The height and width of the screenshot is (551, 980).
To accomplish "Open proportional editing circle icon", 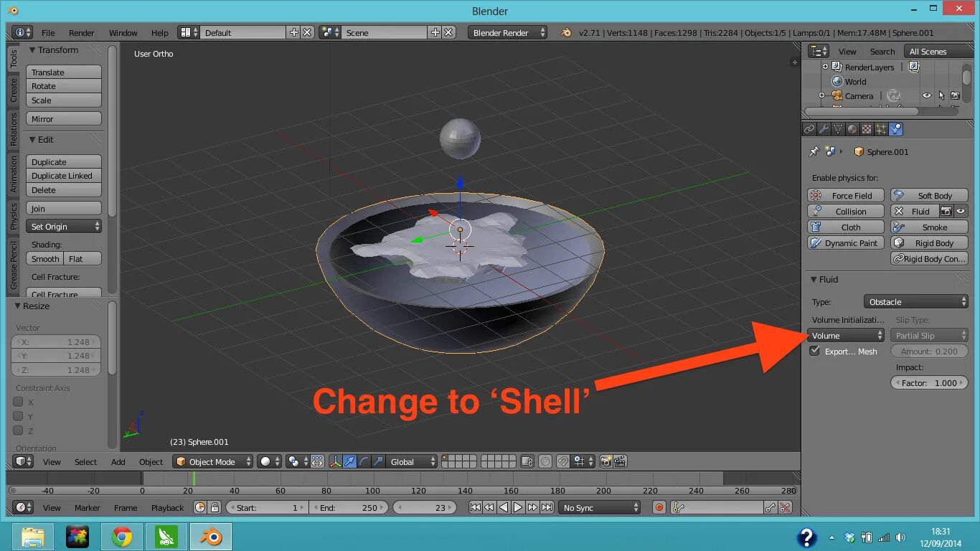I will point(545,461).
